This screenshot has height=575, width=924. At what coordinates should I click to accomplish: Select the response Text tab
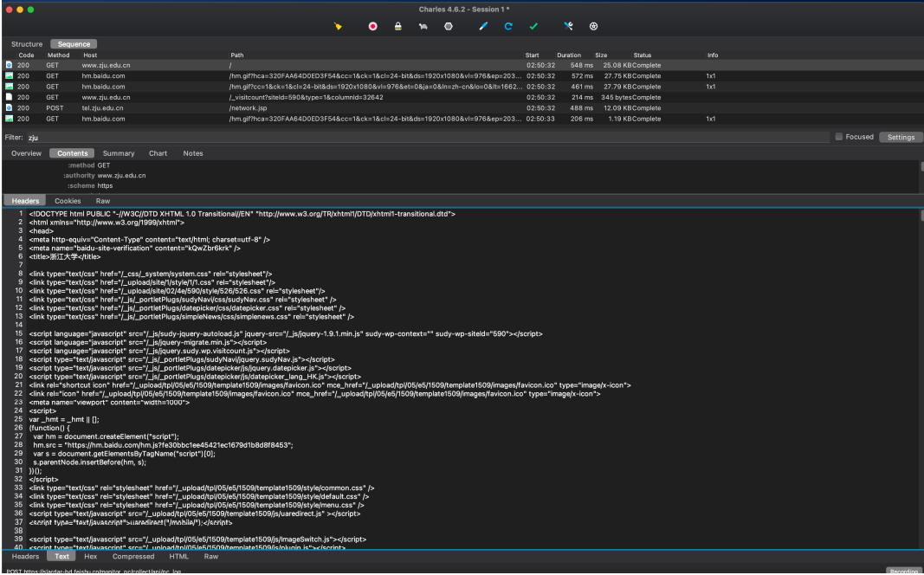61,556
